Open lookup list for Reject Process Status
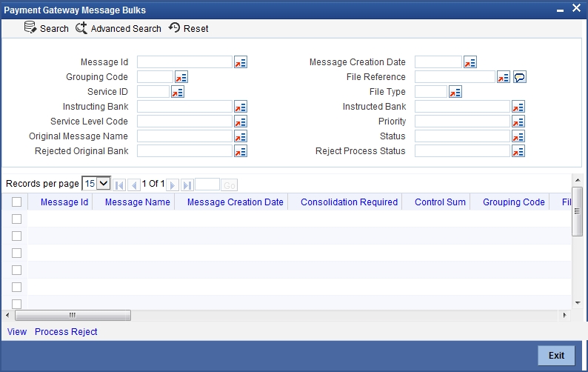 click(518, 151)
